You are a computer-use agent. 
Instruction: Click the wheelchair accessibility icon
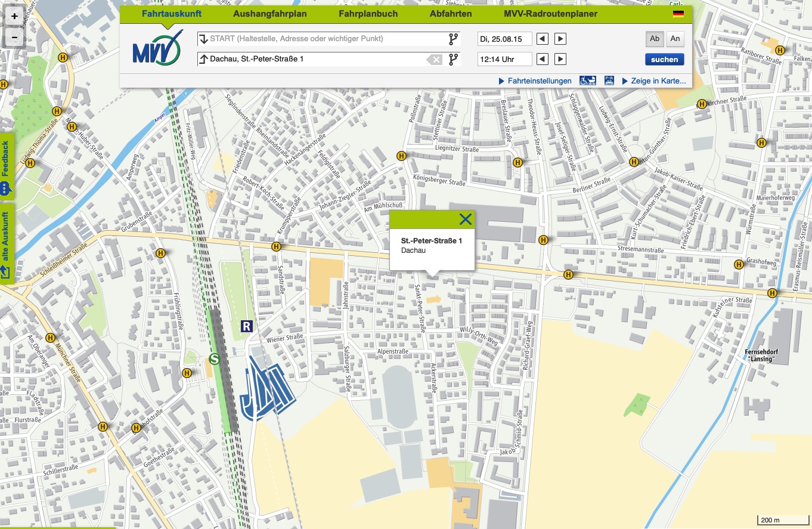pos(588,81)
